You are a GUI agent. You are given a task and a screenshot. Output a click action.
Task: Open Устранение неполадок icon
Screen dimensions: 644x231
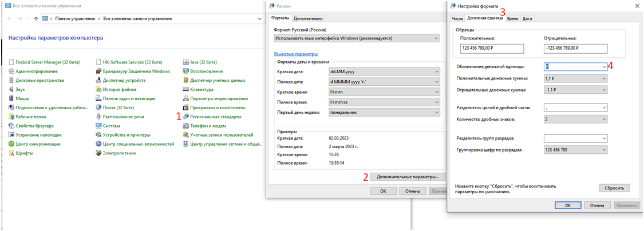click(x=12, y=135)
